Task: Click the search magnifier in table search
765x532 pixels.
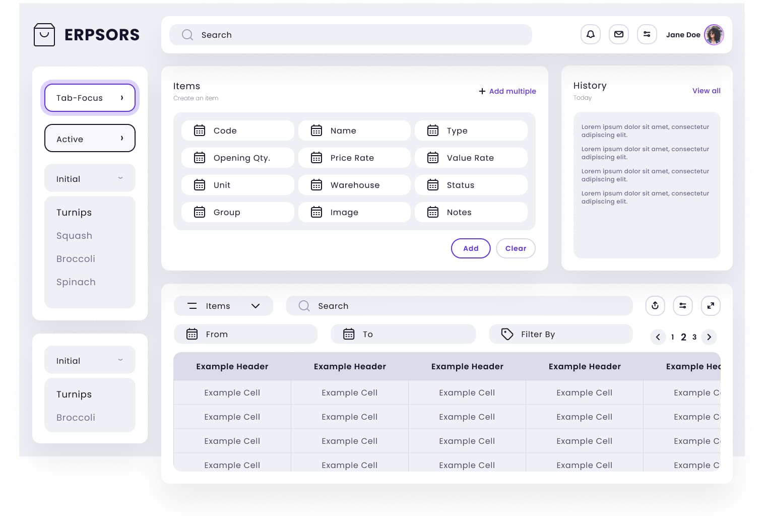Action: click(x=304, y=306)
